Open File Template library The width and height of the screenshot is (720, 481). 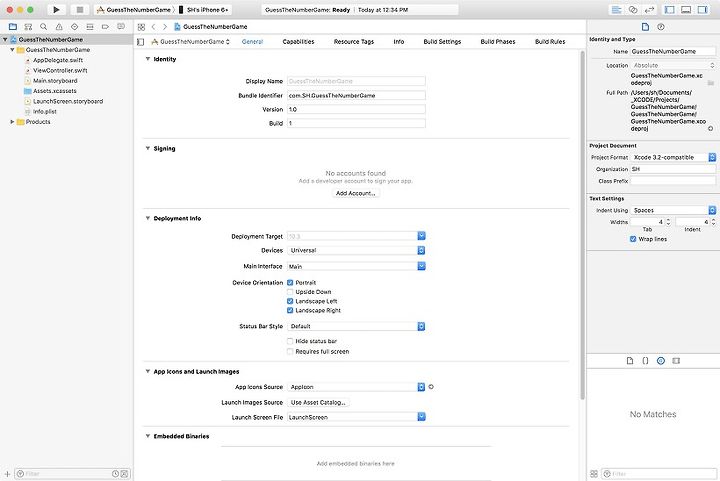click(x=630, y=361)
